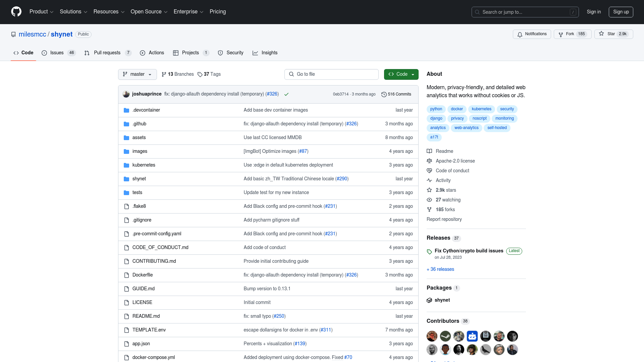Click the Readme book icon
644x362 pixels.
pyautogui.click(x=429, y=151)
